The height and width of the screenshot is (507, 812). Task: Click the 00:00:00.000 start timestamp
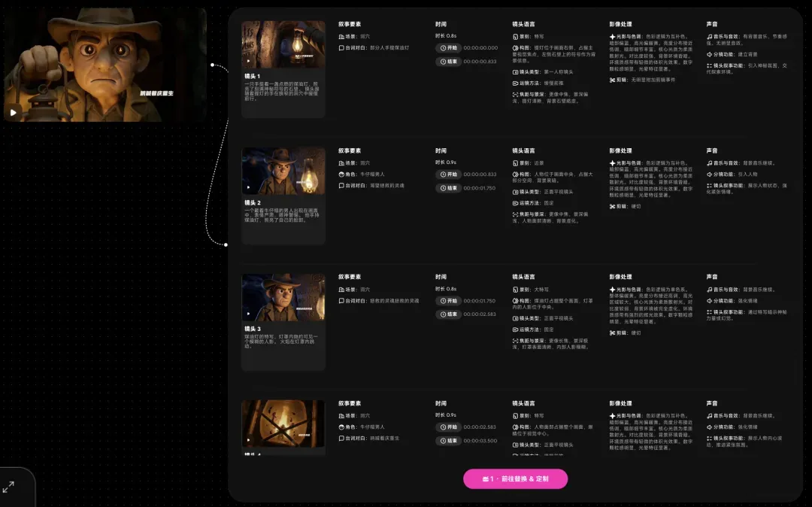pyautogui.click(x=480, y=47)
